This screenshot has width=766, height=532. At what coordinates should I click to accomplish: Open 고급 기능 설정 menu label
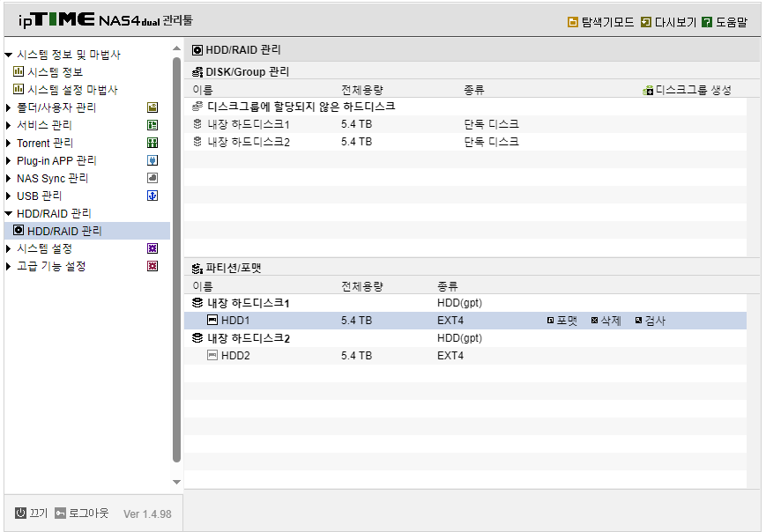pos(51,266)
